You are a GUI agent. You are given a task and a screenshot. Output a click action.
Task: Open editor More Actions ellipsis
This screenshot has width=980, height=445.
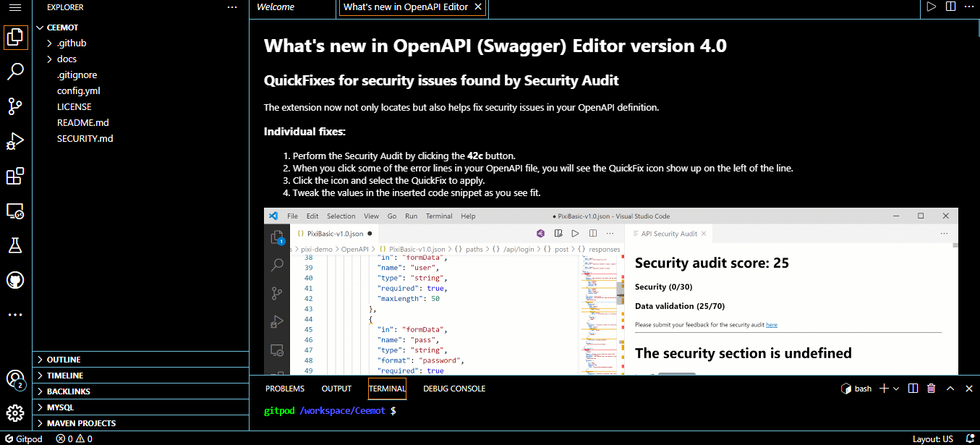tap(969, 7)
